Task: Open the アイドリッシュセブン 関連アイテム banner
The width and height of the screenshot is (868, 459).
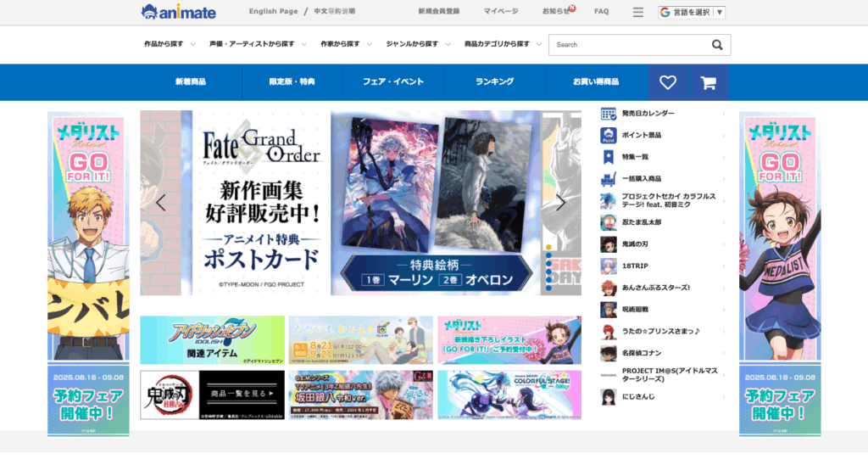Action: pos(212,340)
